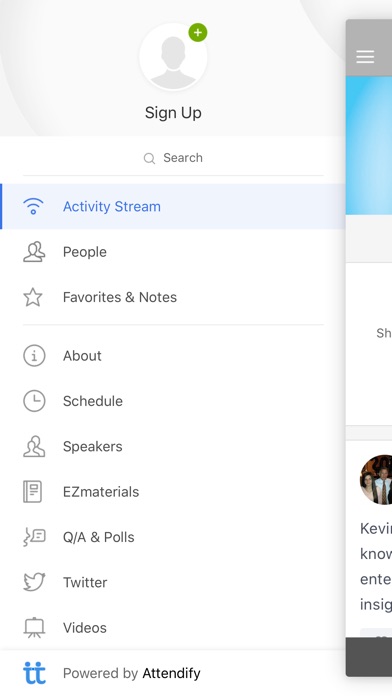
Task: Click the Activity Stream wifi icon
Action: pyautogui.click(x=33, y=206)
